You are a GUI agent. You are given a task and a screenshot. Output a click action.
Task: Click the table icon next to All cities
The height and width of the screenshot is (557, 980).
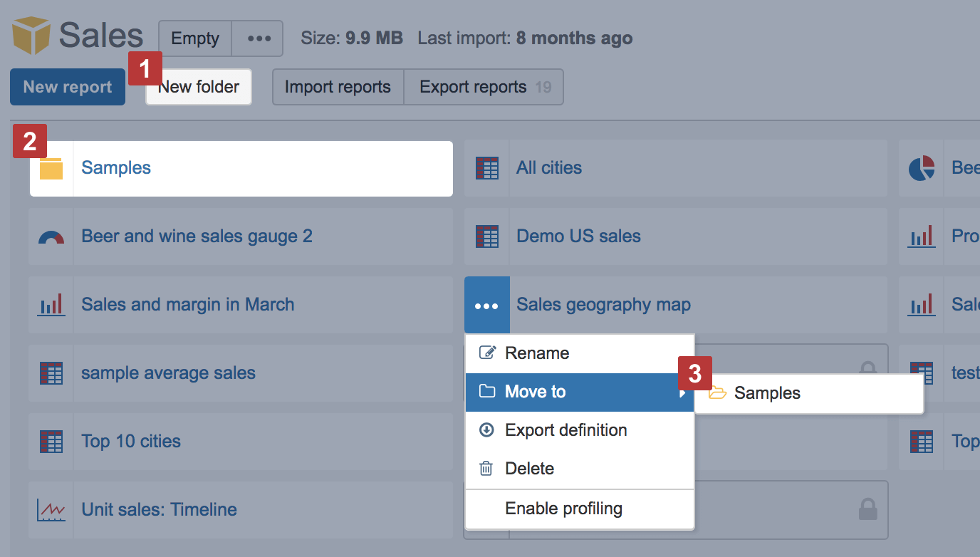point(487,168)
